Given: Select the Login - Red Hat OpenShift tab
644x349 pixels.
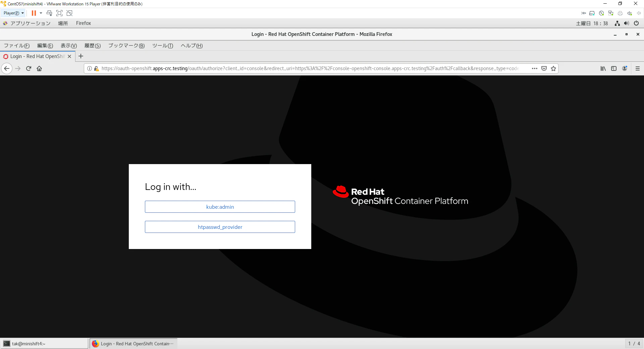Looking at the screenshot, I should click(38, 56).
